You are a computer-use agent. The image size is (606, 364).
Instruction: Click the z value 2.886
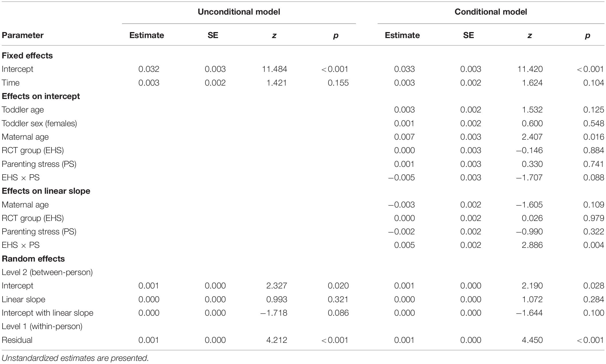click(532, 245)
